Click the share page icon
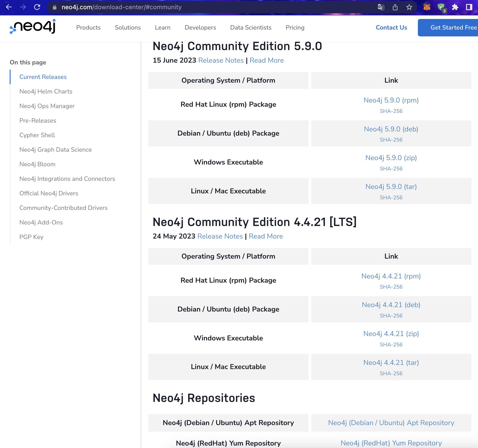Viewport: 478px width, 448px height. click(395, 7)
